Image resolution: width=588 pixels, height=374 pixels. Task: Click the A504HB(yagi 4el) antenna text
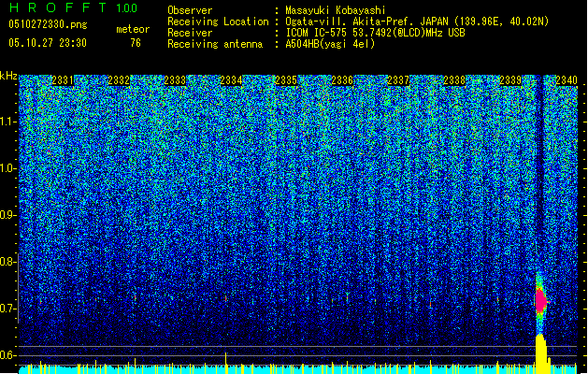[330, 44]
